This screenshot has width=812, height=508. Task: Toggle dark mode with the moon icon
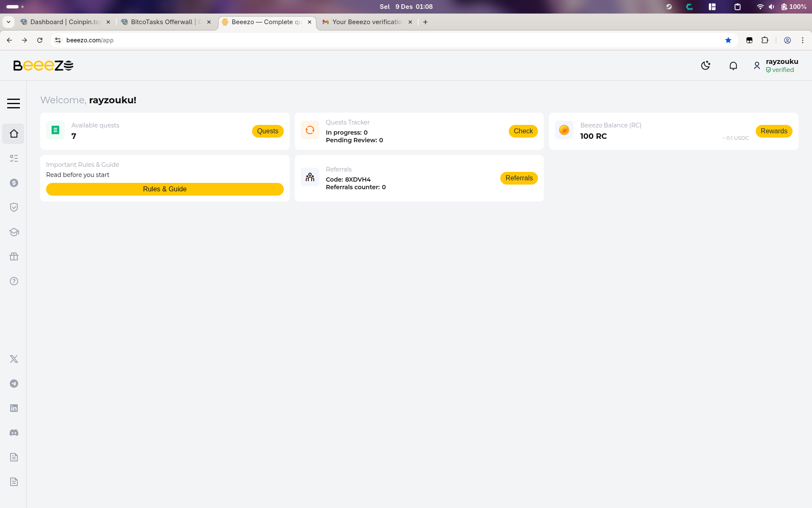click(705, 65)
